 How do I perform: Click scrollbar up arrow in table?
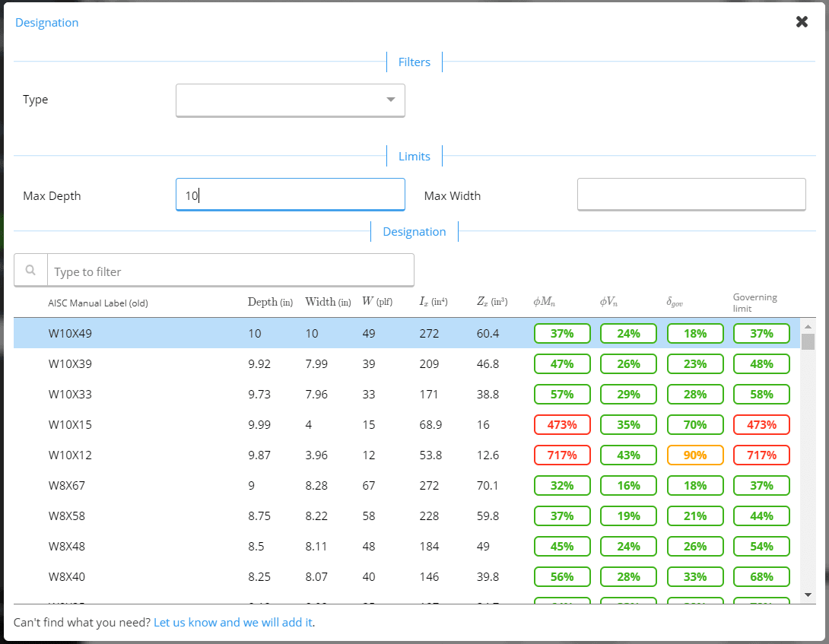[808, 325]
